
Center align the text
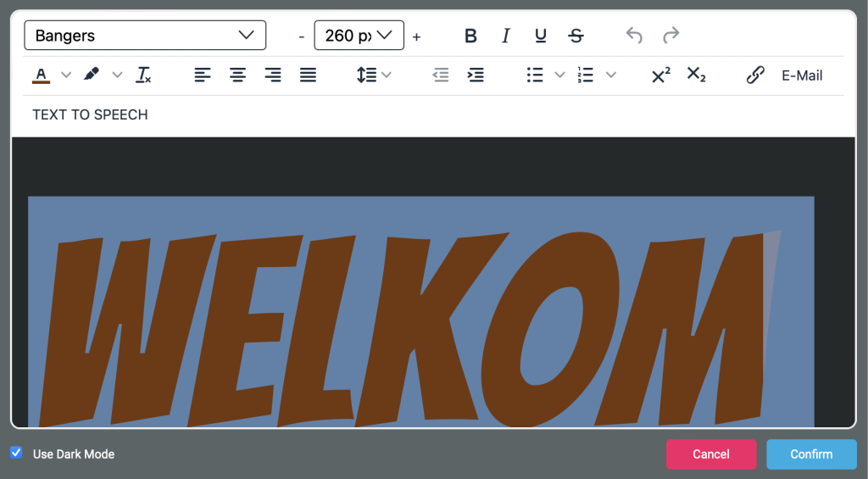coord(237,75)
